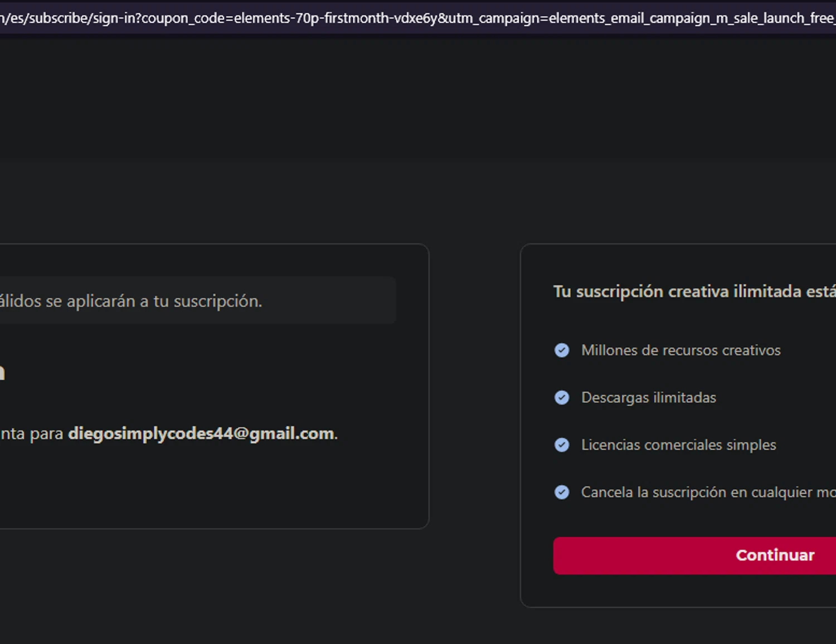The image size is (836, 644).
Task: Click the notice 'se aplicarán a tu suscripción'
Action: [x=153, y=301]
